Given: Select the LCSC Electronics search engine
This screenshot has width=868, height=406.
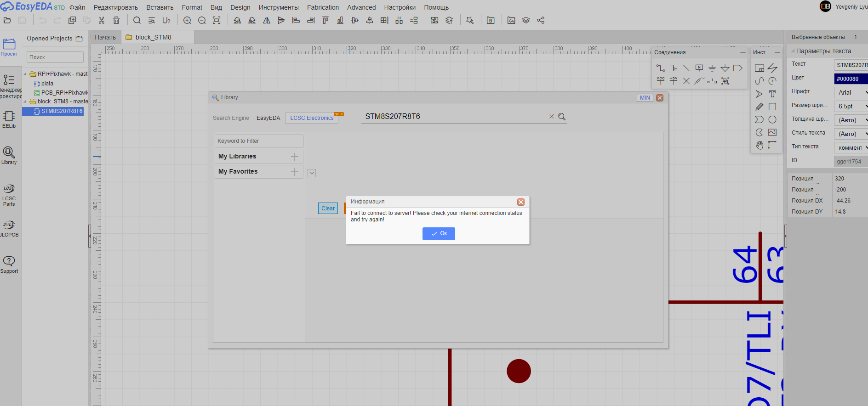Looking at the screenshot, I should [x=312, y=118].
